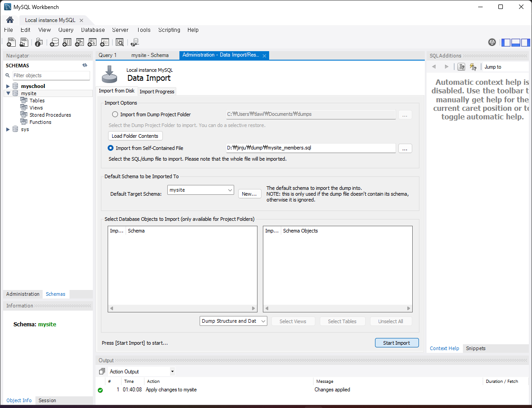Open the Snippets tab
Image resolution: width=532 pixels, height=408 pixels.
coord(475,348)
